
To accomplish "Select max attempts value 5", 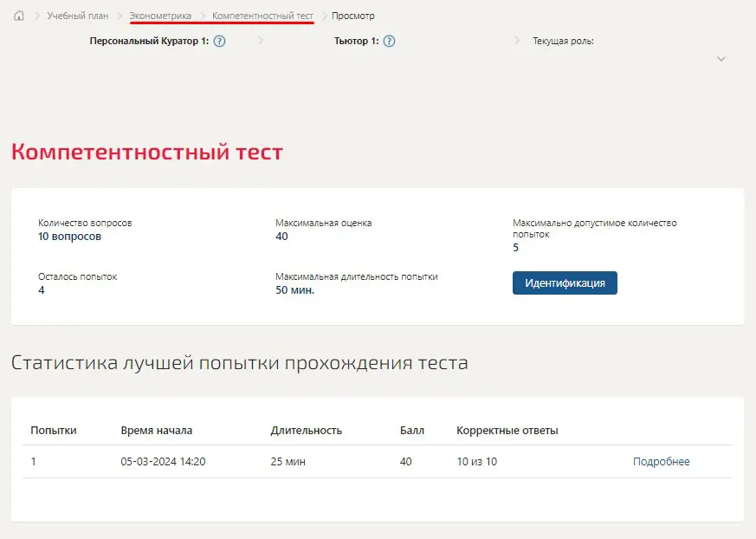I will [515, 248].
